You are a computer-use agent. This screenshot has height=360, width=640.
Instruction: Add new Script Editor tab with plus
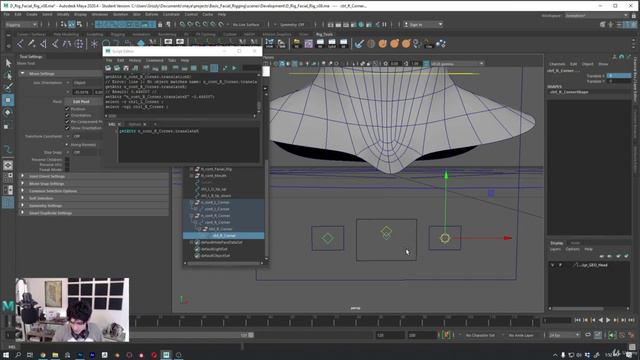(x=155, y=124)
